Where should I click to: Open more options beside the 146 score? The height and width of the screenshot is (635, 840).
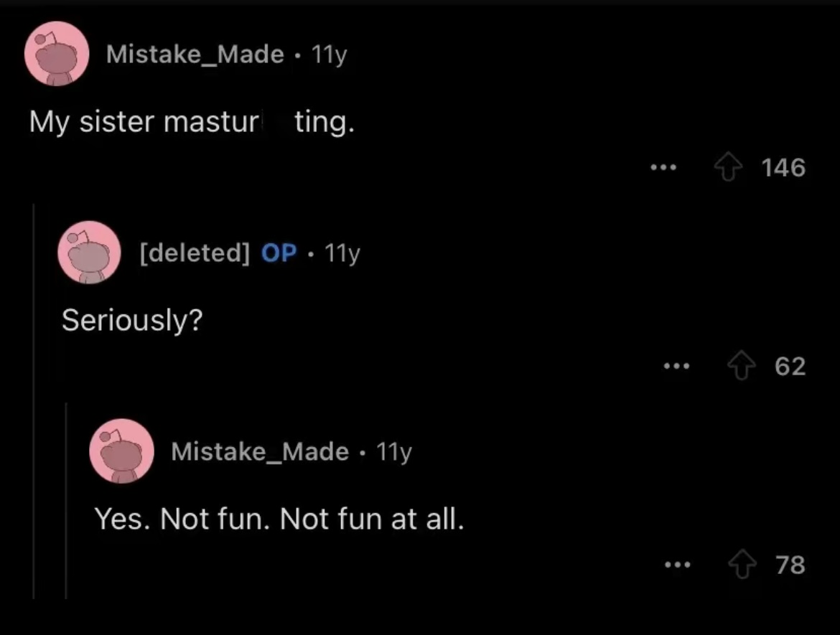click(x=663, y=169)
